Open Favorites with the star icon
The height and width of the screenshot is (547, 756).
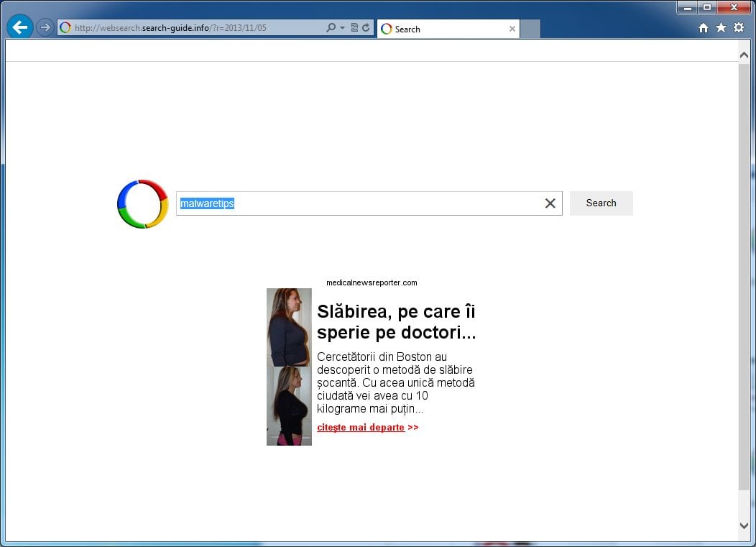(x=721, y=28)
